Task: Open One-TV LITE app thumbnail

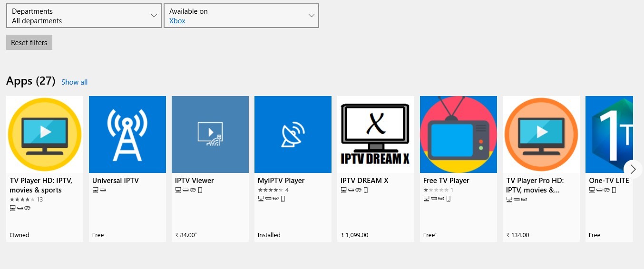Action: pyautogui.click(x=609, y=134)
